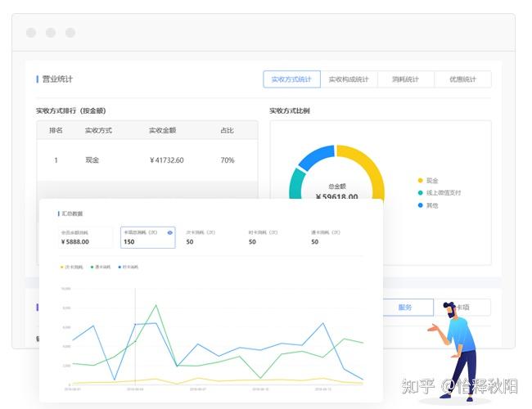Viewport: 532px width, 409px height.
Task: Click the green line's highest peak point
Action: point(156,305)
